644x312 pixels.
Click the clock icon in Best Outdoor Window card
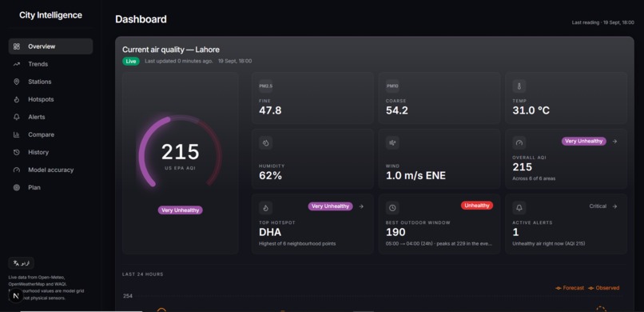(392, 208)
